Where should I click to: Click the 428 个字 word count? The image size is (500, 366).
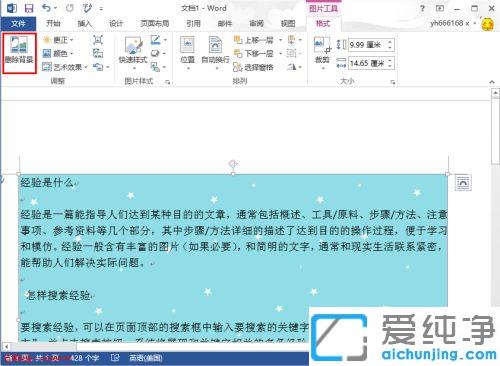(x=85, y=358)
